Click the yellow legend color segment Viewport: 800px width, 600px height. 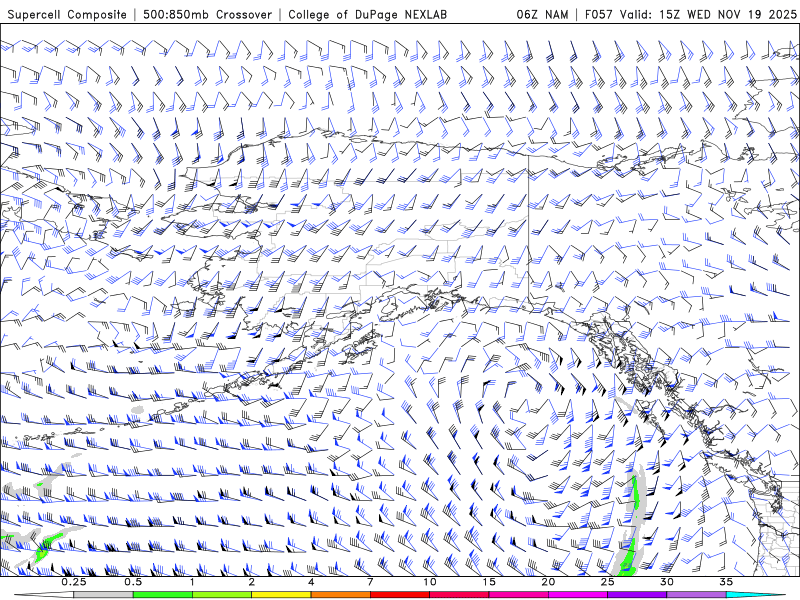[281, 595]
